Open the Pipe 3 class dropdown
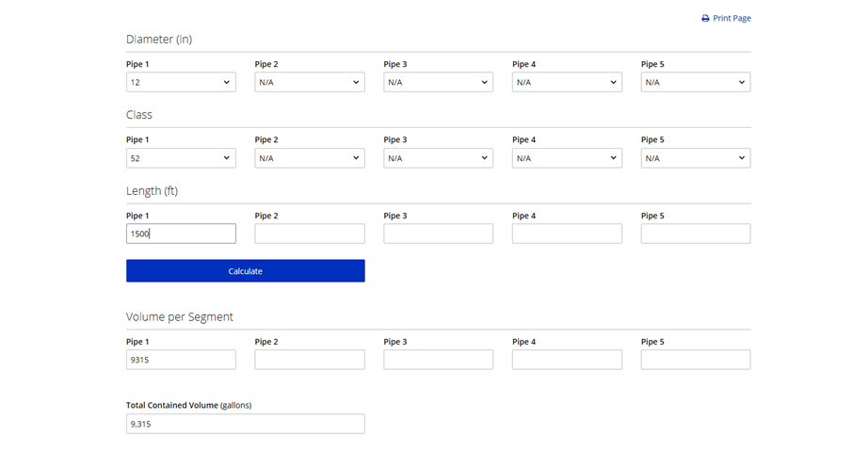Viewport: 868px width, 452px height. pos(438,158)
